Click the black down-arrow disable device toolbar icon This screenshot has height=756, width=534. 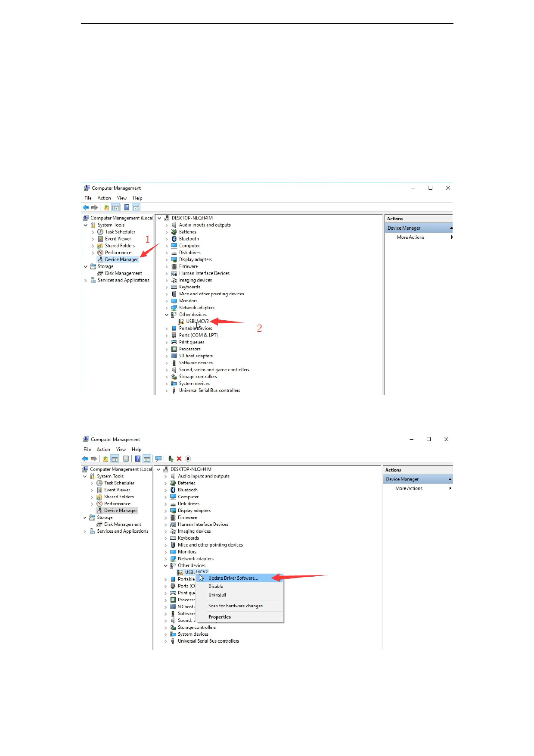(188, 459)
